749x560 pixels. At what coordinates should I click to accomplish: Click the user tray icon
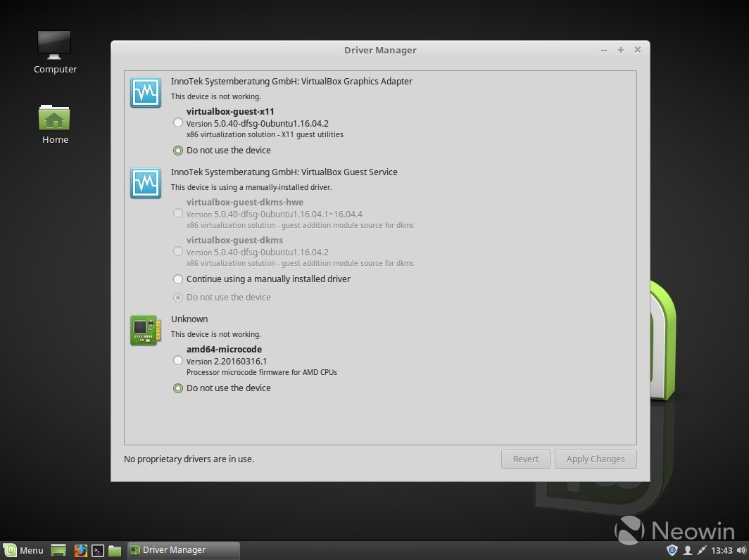tap(687, 550)
